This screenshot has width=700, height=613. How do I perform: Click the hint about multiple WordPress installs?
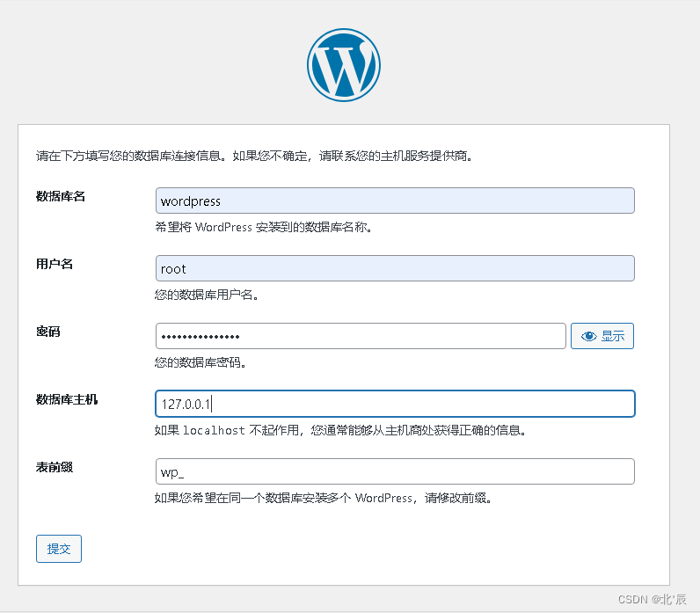point(323,499)
